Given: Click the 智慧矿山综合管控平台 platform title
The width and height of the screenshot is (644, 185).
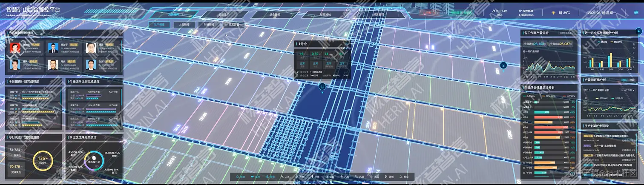Looking at the screenshot, I should coord(33,9).
